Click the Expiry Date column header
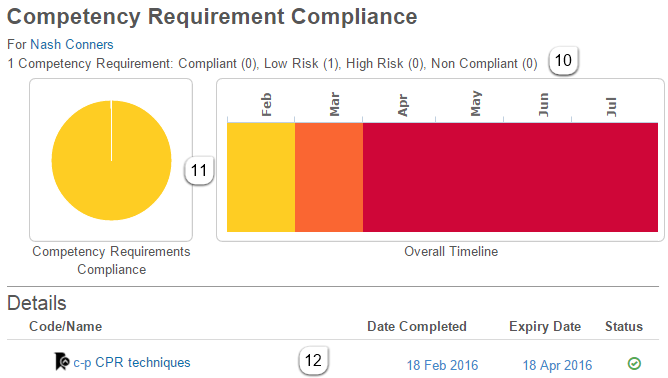Viewport: 668px width, 378px height. (545, 326)
